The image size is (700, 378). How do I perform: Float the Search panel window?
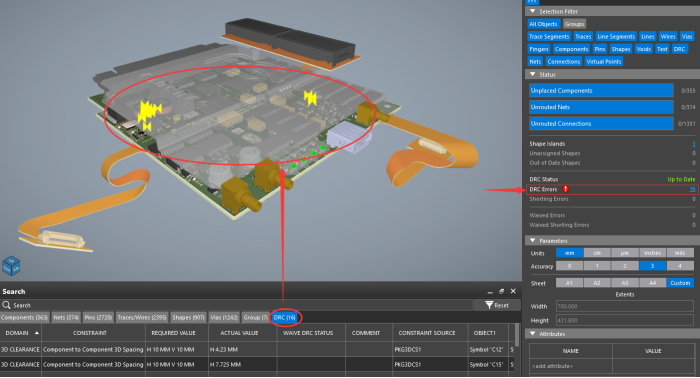point(501,291)
